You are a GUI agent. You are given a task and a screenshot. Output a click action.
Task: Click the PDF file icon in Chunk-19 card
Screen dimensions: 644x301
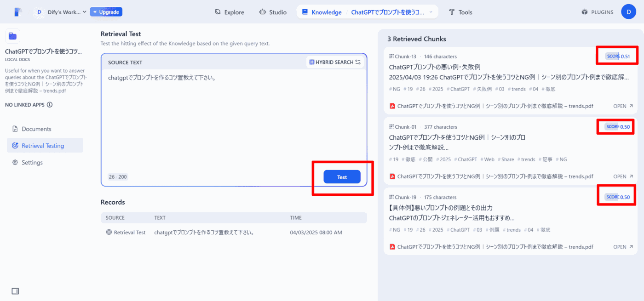tap(392, 247)
